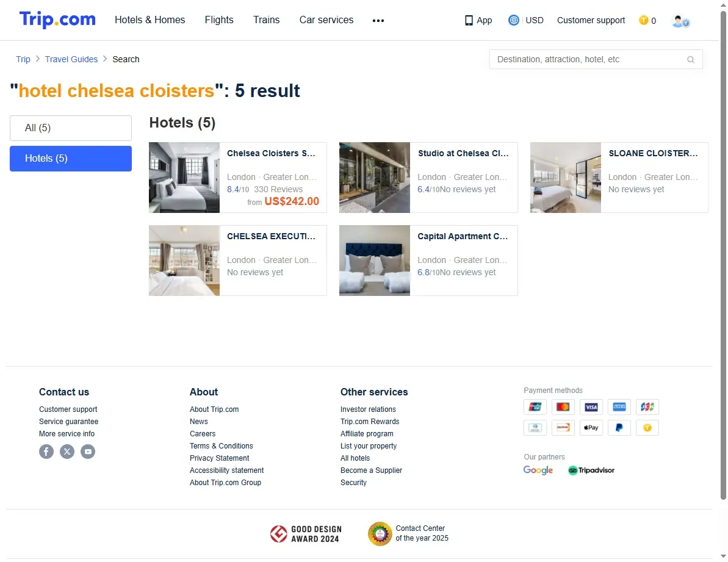Open the News footer link

pyautogui.click(x=199, y=422)
